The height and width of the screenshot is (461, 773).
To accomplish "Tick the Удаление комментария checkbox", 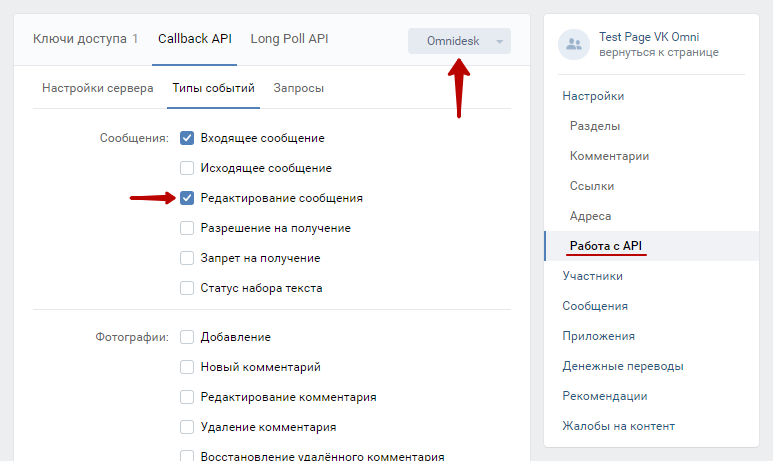I will 187,427.
